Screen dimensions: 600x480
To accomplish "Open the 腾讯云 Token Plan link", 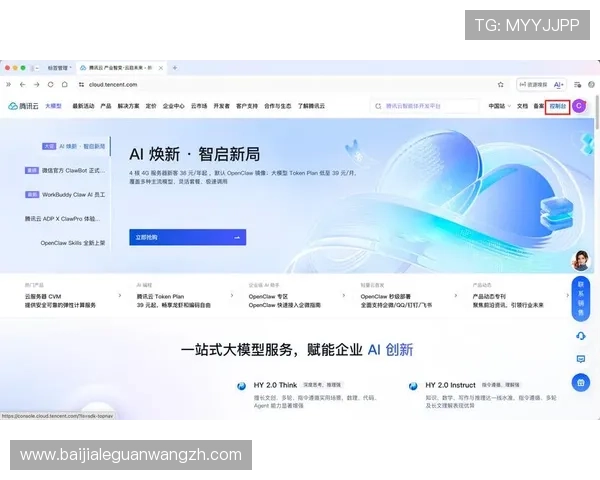I will coord(160,296).
